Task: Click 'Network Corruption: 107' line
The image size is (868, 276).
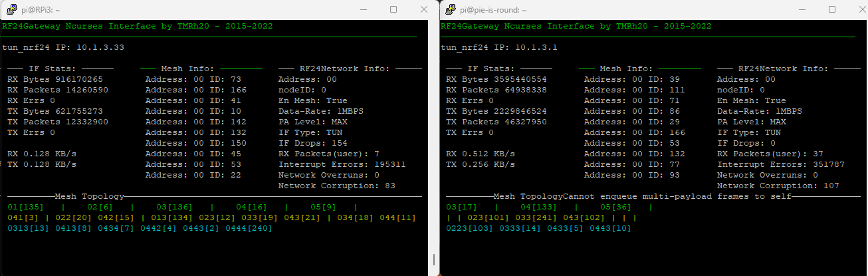Action: 778,186
